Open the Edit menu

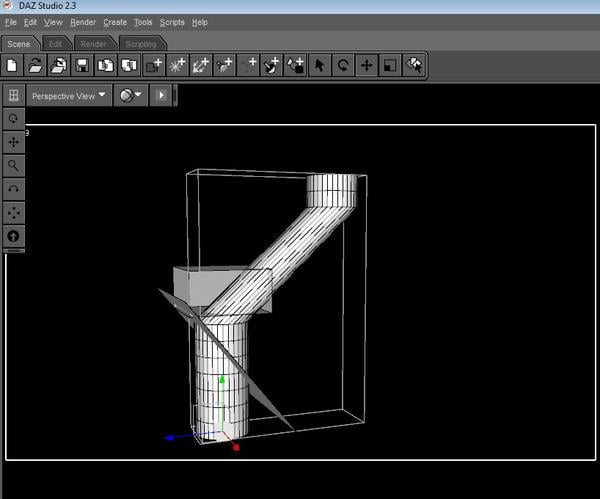(x=30, y=23)
